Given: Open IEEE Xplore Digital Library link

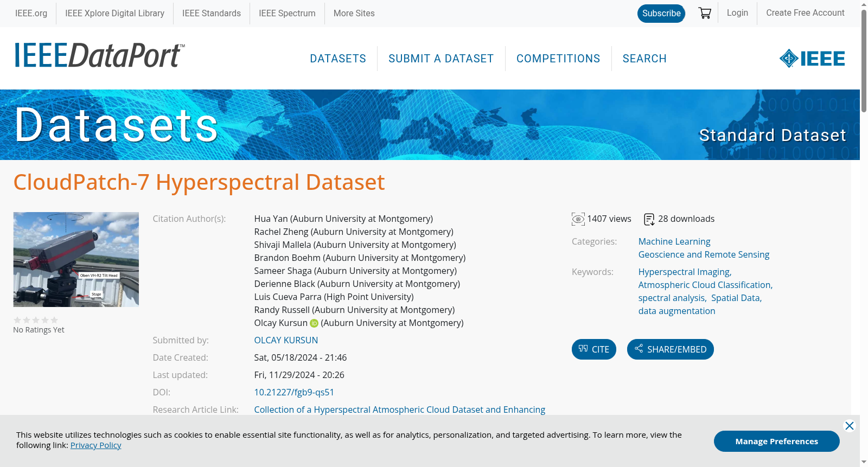Looking at the screenshot, I should click(x=114, y=13).
